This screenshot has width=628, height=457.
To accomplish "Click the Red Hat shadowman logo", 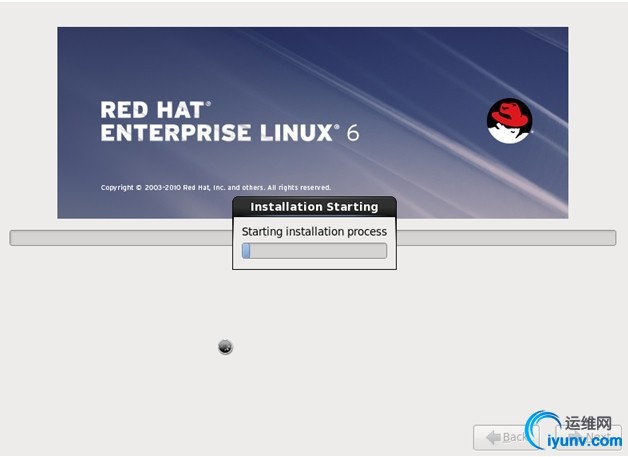I will click(509, 121).
